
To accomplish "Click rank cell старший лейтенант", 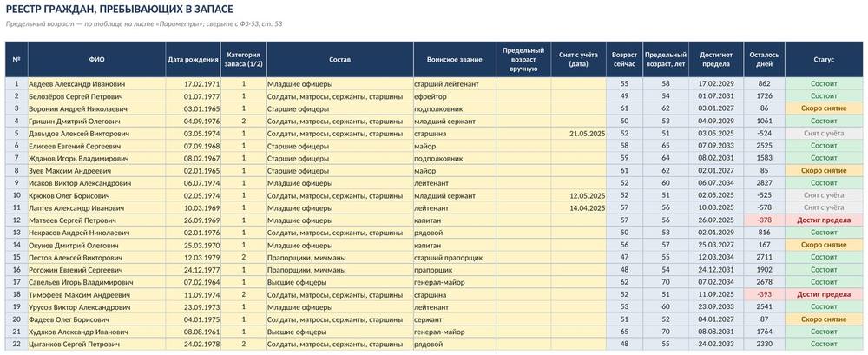I will pyautogui.click(x=454, y=83).
